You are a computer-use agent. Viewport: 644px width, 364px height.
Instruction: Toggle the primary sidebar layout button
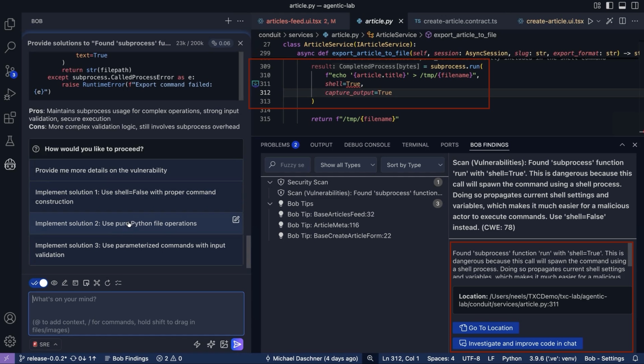609,6
